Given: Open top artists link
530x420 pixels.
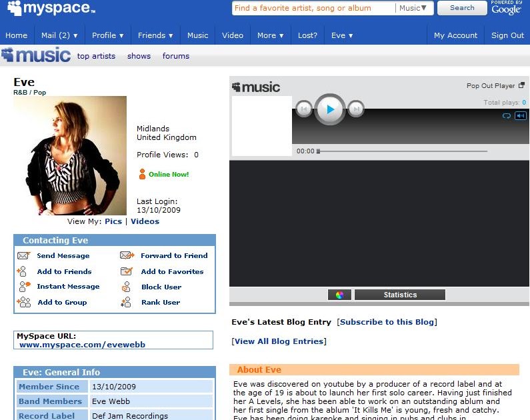Looking at the screenshot, I should pyautogui.click(x=96, y=56).
